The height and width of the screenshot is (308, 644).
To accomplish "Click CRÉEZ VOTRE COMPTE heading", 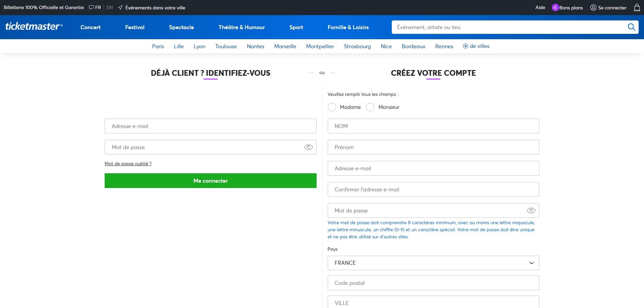I will [x=433, y=73].
